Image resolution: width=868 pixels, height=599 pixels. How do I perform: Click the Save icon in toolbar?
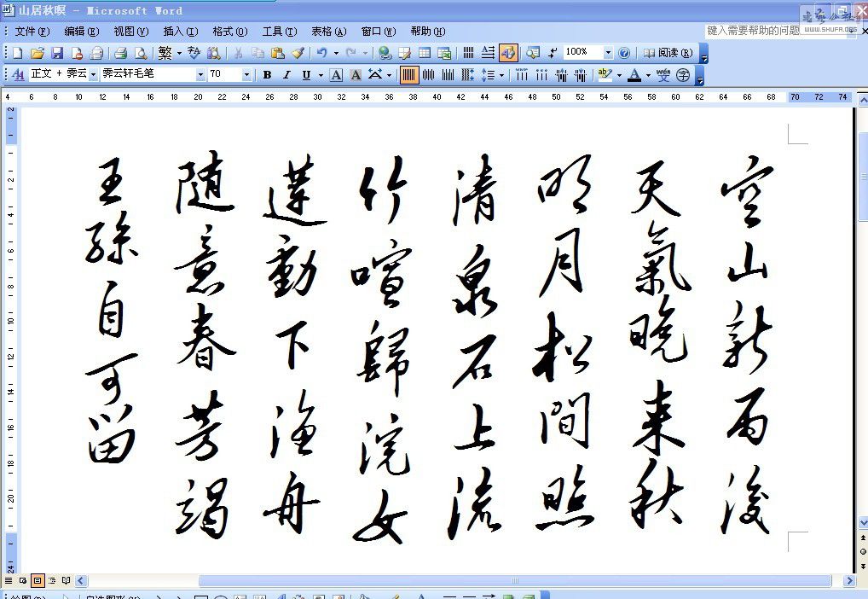click(x=56, y=53)
